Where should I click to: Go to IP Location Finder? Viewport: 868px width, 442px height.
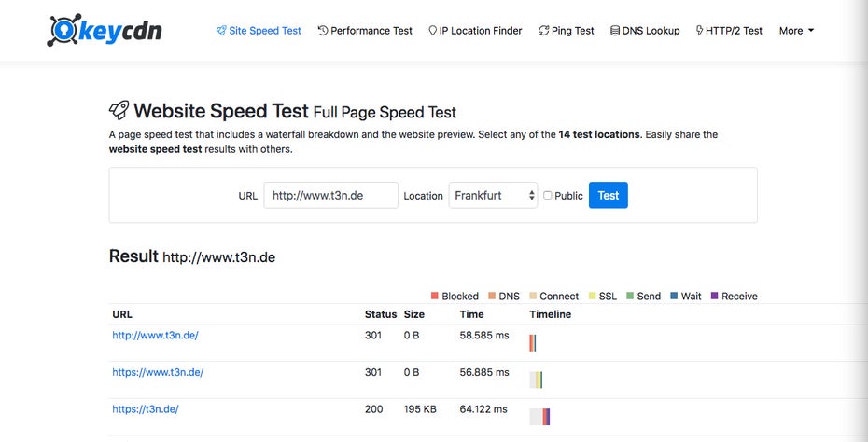(475, 31)
